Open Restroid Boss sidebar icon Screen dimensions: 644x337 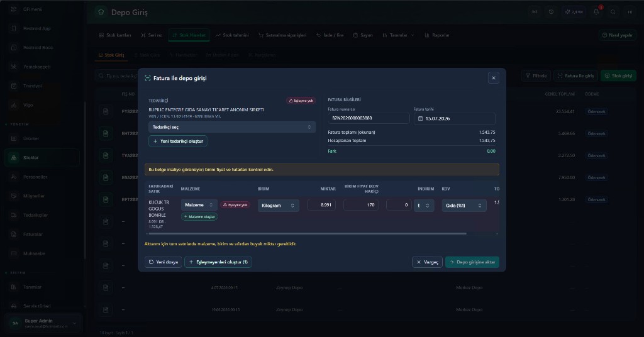[x=14, y=48]
